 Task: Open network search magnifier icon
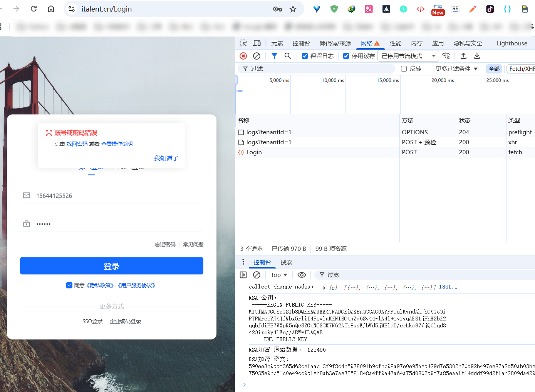[x=288, y=56]
